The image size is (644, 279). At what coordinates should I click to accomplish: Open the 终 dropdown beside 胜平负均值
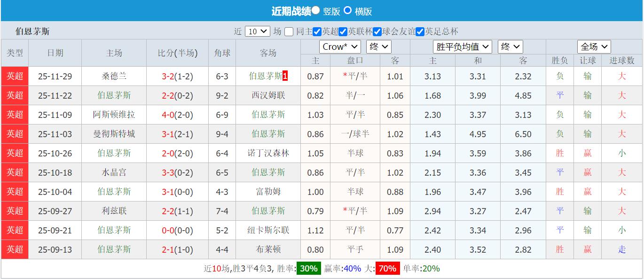coord(510,46)
